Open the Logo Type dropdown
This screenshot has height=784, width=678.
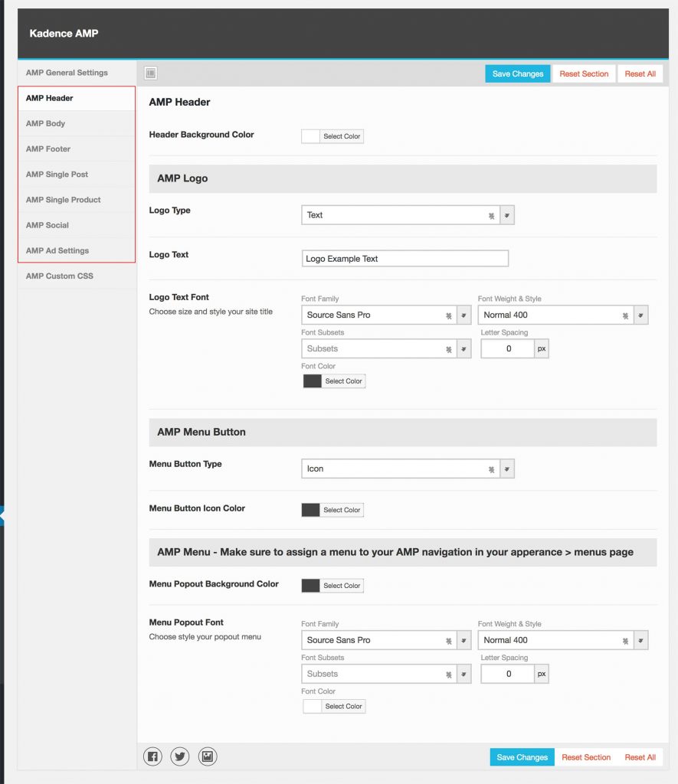(x=507, y=215)
